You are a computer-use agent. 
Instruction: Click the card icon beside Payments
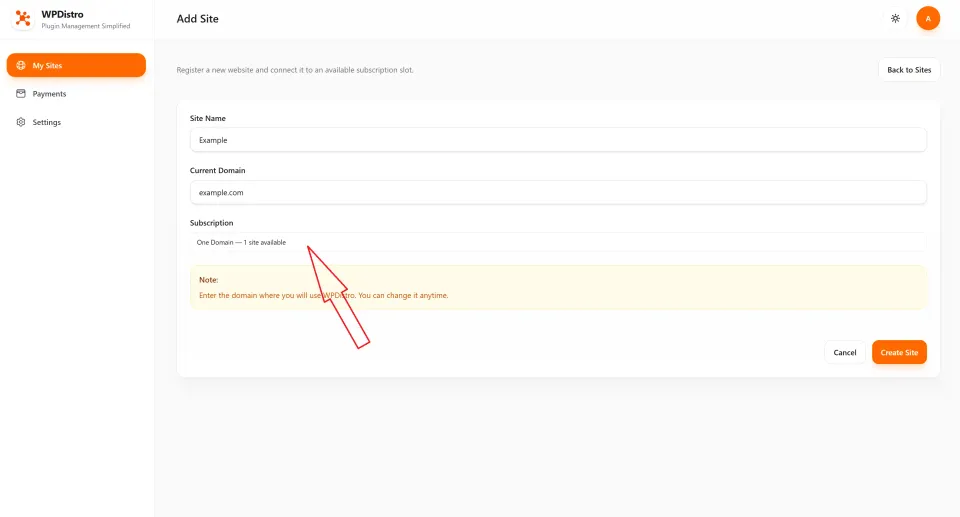[x=21, y=94]
